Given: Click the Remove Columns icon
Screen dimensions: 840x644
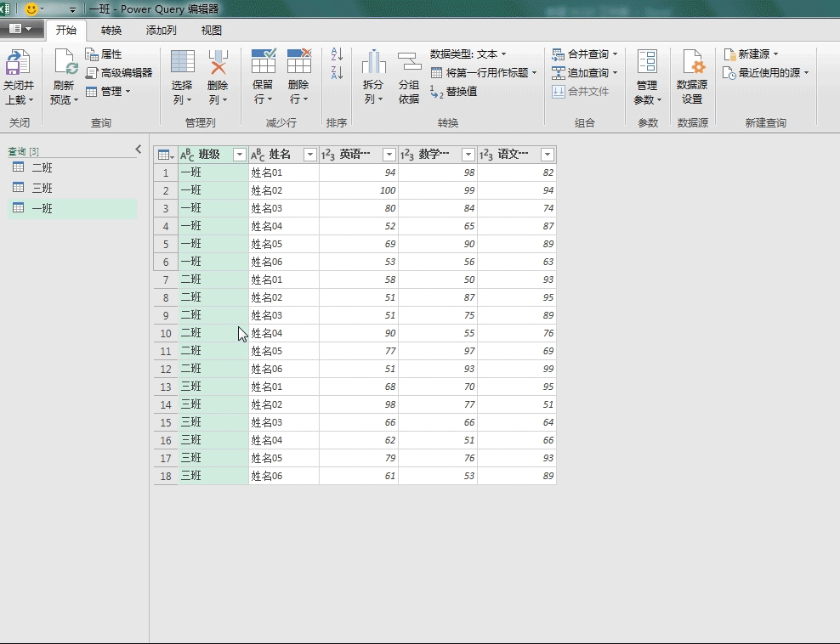Looking at the screenshot, I should coord(219,64).
